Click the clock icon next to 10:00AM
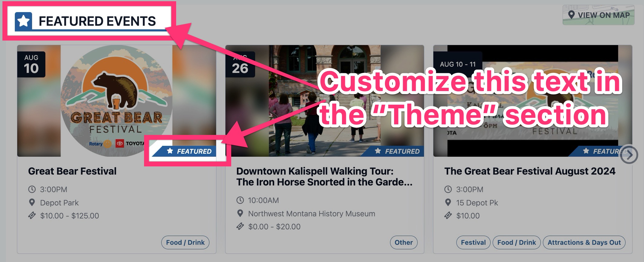The image size is (644, 262). pyautogui.click(x=241, y=200)
